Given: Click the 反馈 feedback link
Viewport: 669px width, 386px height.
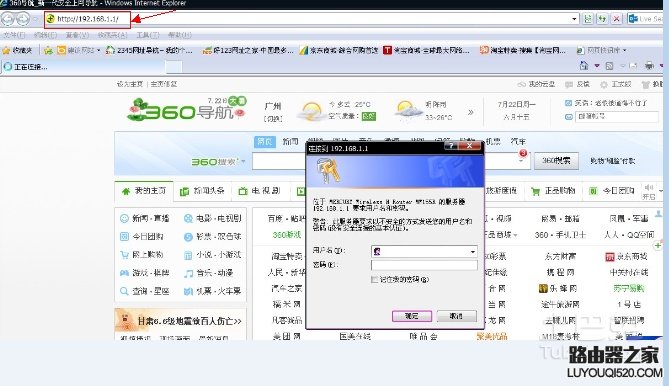Looking at the screenshot, I should 577,84.
